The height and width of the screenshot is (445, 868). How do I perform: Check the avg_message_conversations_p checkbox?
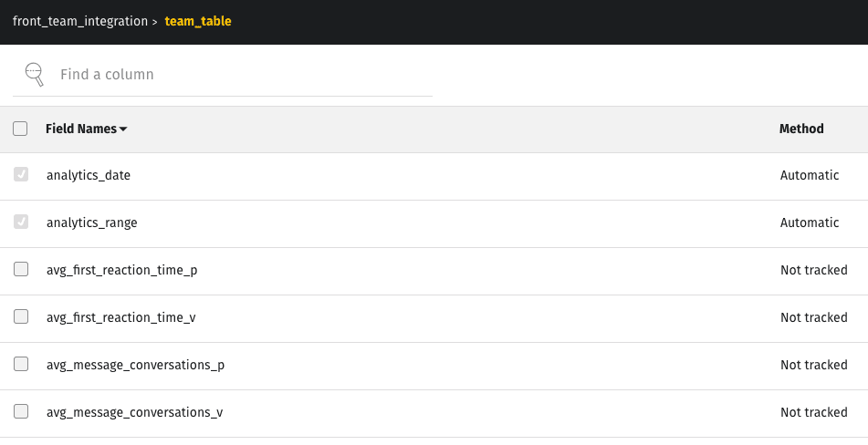21,364
